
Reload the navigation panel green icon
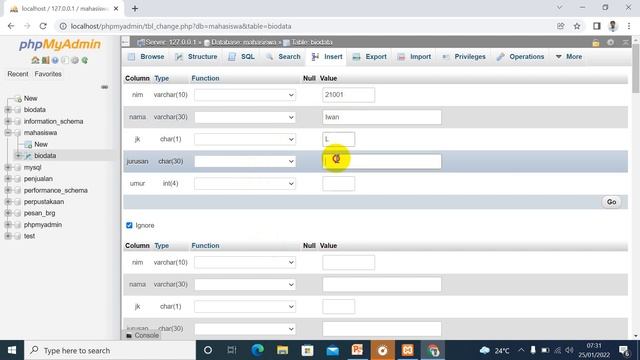tap(84, 60)
